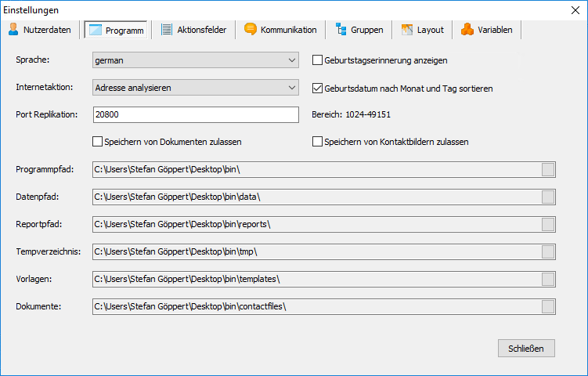Enable Geburtstagserinnerung anzeigen checkbox

(x=318, y=60)
